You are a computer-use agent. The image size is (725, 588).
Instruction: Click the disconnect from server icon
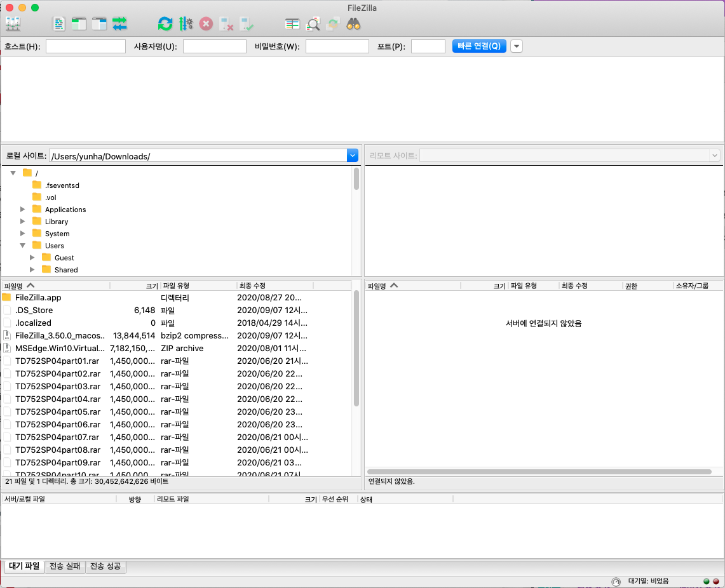[x=226, y=23]
